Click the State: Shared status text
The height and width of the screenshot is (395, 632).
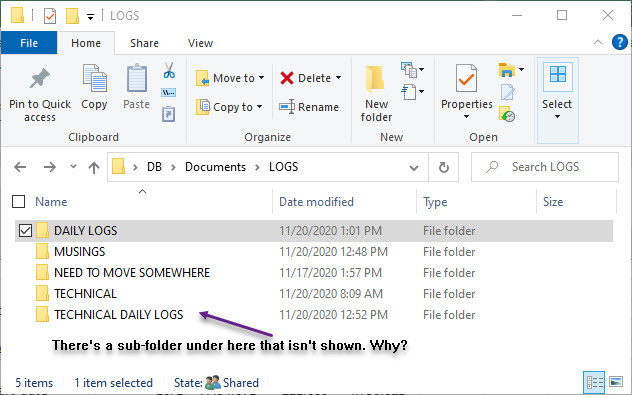pos(216,383)
